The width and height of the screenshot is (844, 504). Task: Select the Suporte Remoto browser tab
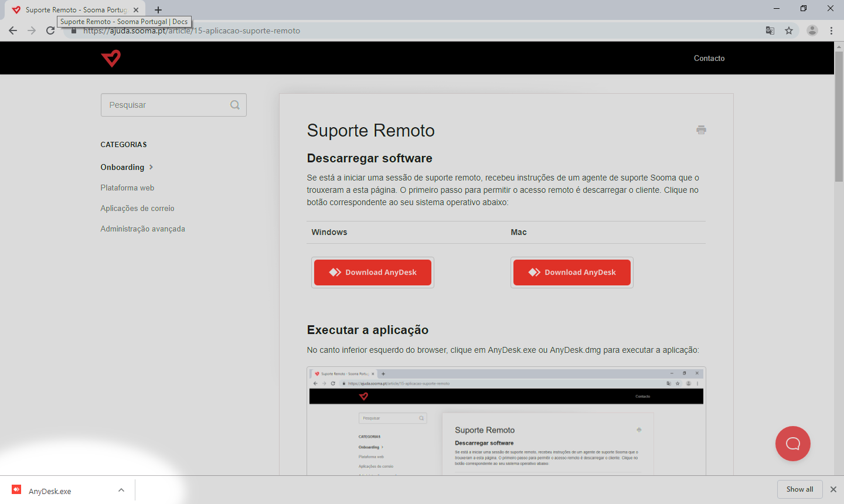[76, 10]
